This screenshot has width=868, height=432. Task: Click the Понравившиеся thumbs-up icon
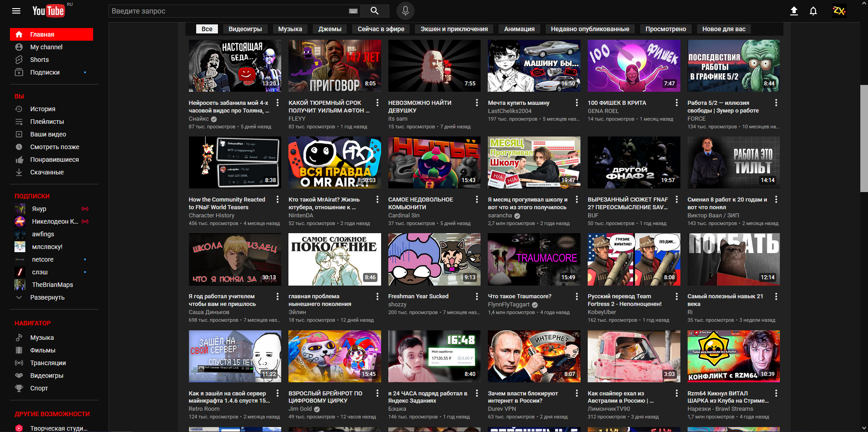(19, 160)
